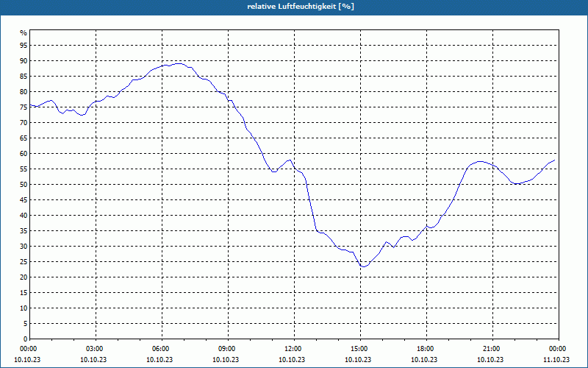Click the '10.10.23' date beneath 03:00

pos(93,360)
